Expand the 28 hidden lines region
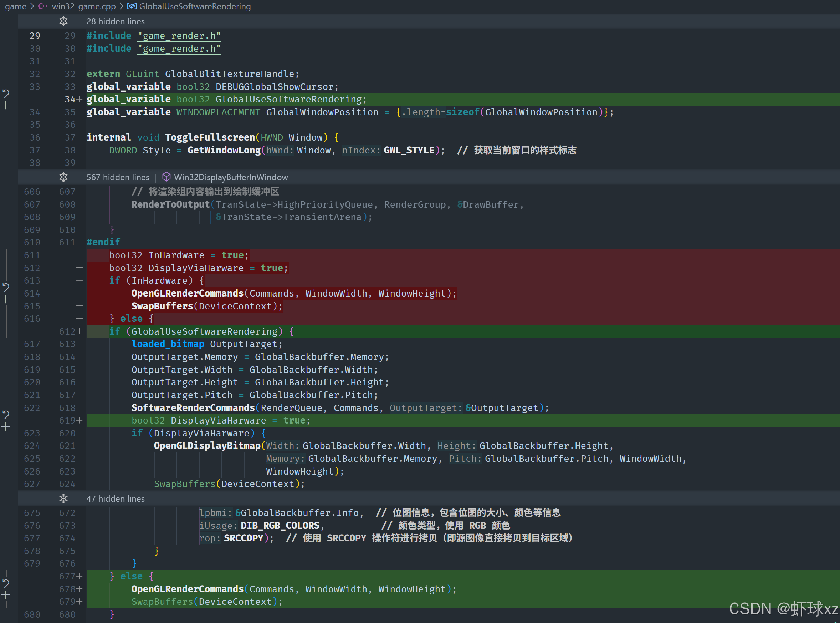The image size is (840, 623). click(x=63, y=21)
